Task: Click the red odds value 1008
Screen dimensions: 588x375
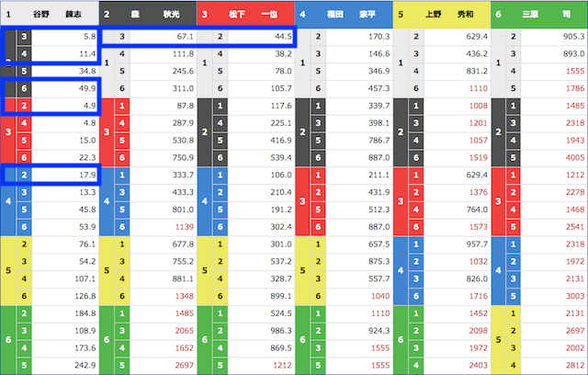Action: 479,106
